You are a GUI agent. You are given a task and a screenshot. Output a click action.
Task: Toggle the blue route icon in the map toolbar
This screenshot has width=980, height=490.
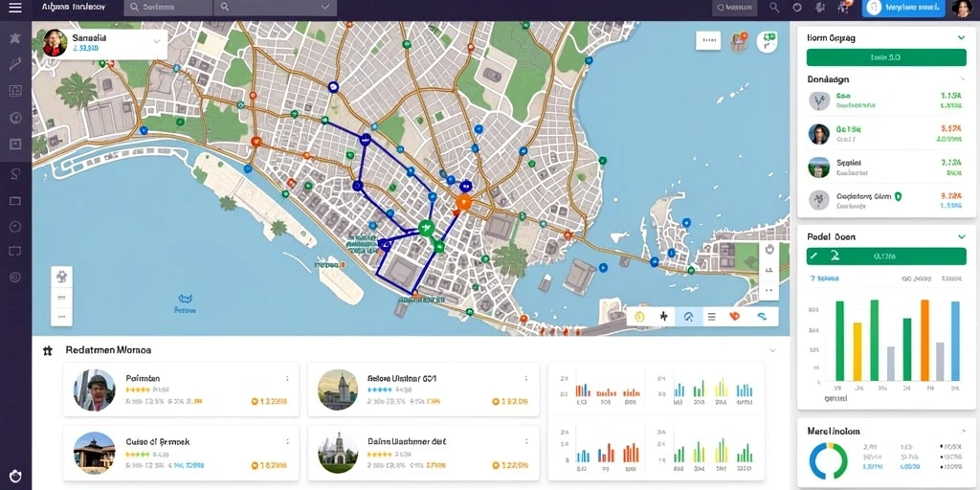(762, 317)
